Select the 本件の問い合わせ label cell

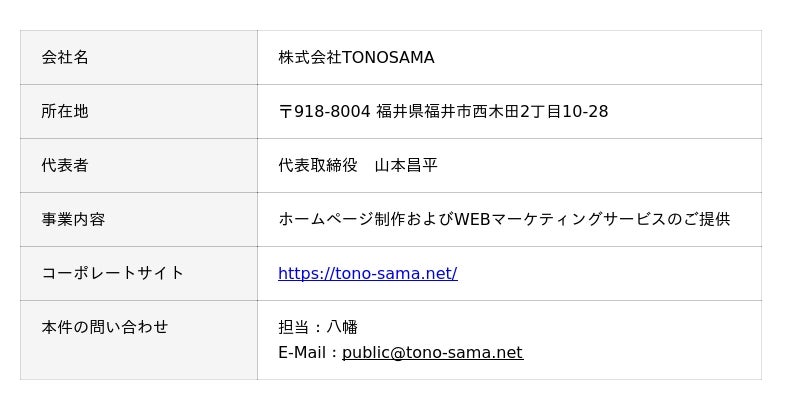coord(105,327)
